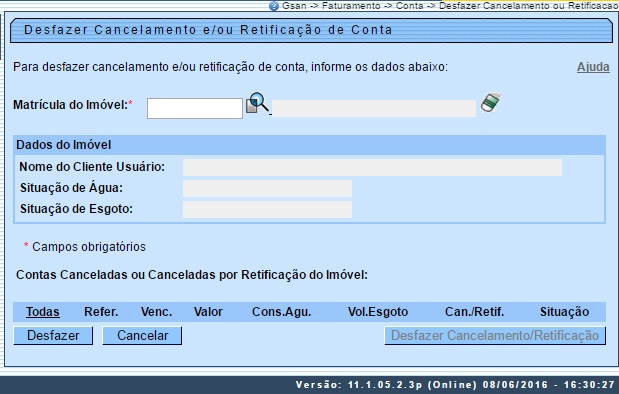Click the Venc. column header

pos(156,312)
